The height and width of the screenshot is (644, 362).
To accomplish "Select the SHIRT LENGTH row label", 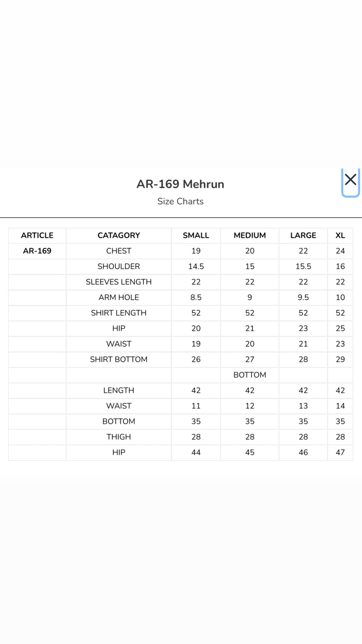I will coord(119,313).
